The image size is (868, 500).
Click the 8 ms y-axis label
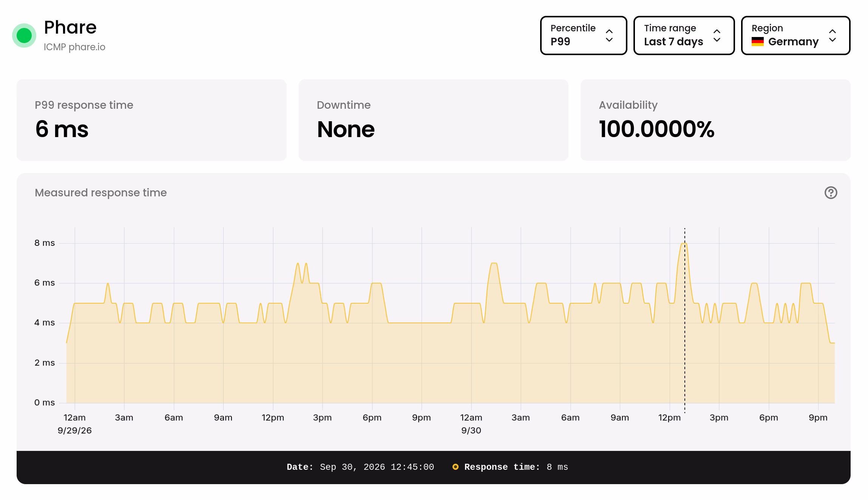(x=45, y=243)
